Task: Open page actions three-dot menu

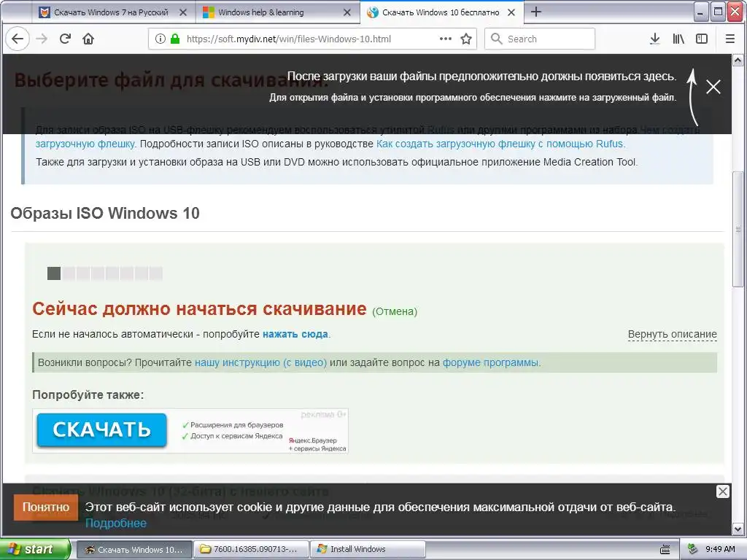Action: [x=446, y=39]
